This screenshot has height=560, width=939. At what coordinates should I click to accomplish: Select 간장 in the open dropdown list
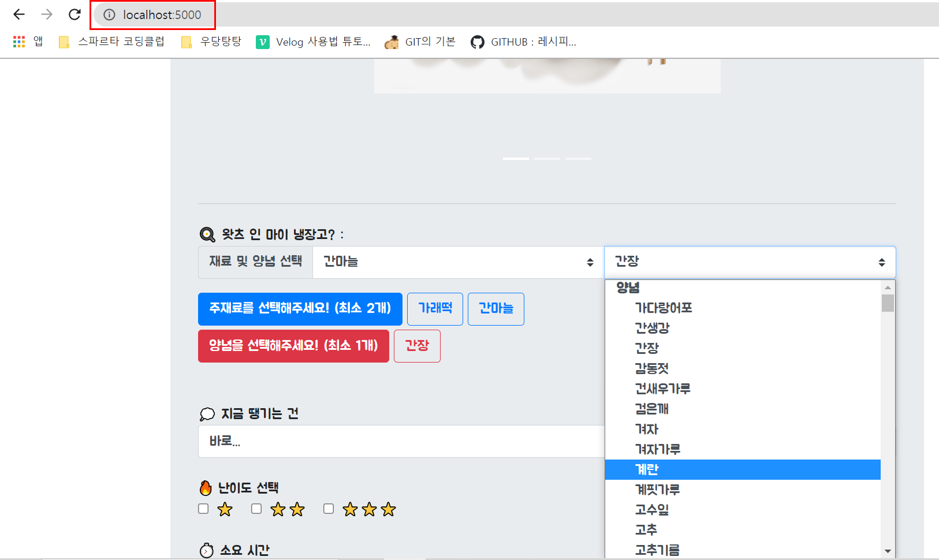743,348
